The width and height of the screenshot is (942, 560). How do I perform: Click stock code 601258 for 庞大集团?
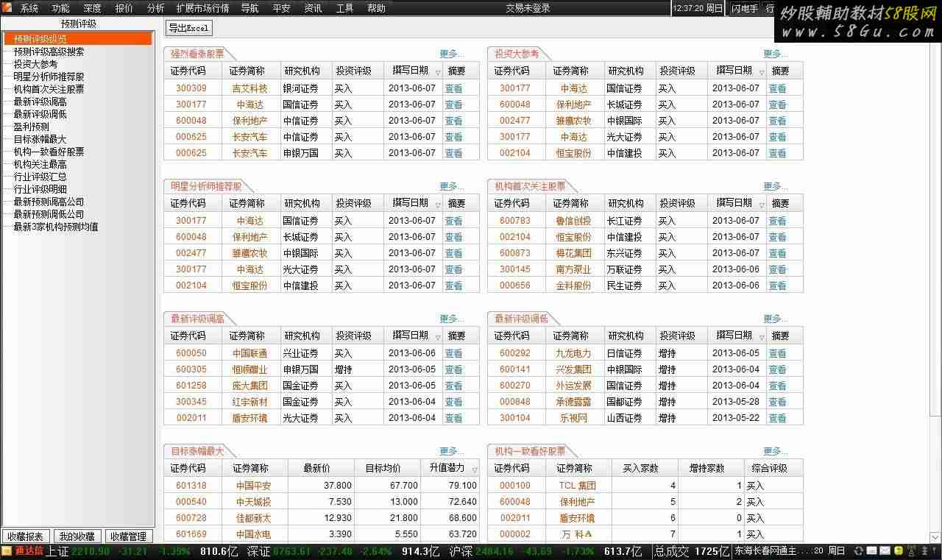coord(191,386)
